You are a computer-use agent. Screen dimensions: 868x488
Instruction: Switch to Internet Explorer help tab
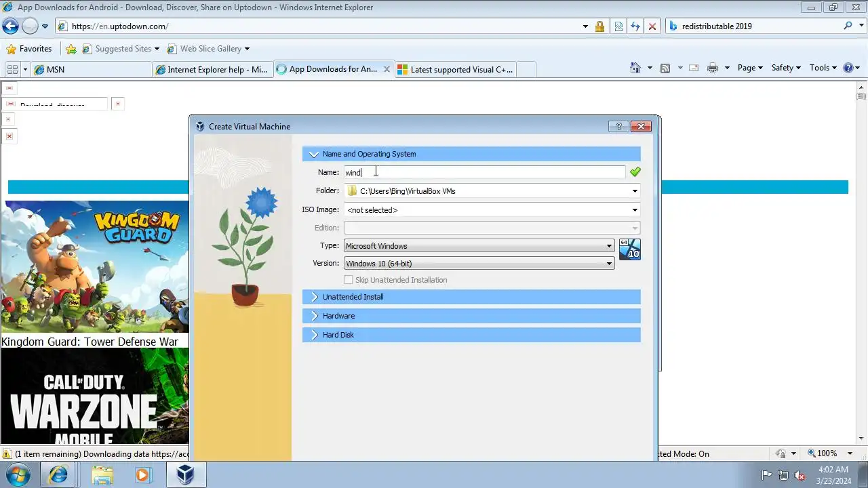point(212,69)
